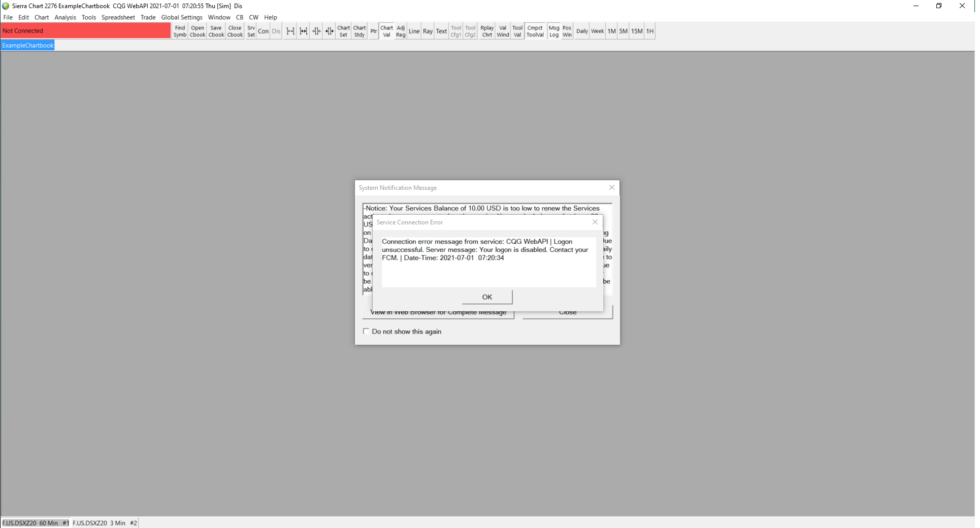This screenshot has width=980, height=528.
Task: Open the Chart menu
Action: click(42, 17)
